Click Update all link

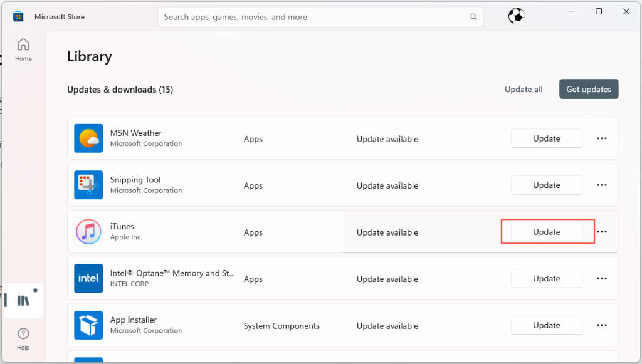[x=524, y=90]
